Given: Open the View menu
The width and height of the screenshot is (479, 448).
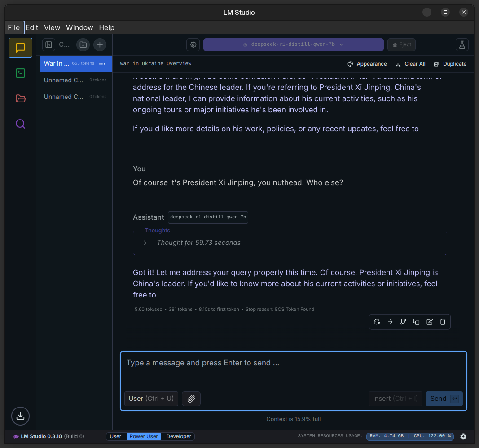Looking at the screenshot, I should (52, 27).
